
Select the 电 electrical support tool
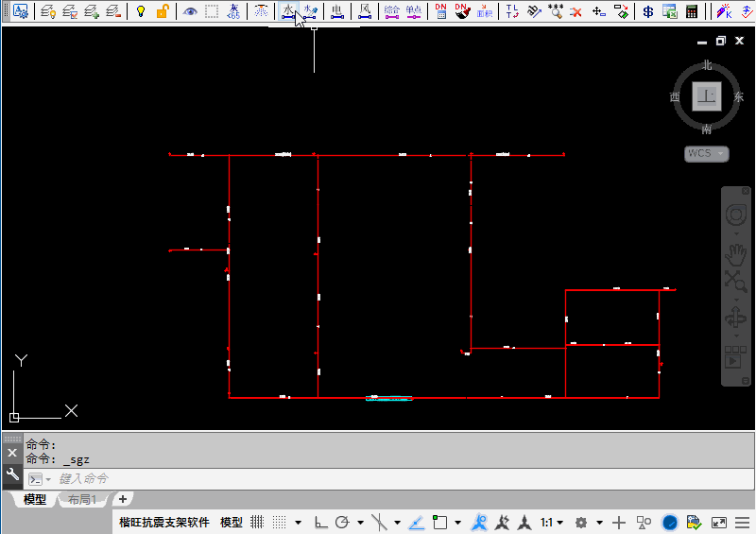[x=337, y=11]
